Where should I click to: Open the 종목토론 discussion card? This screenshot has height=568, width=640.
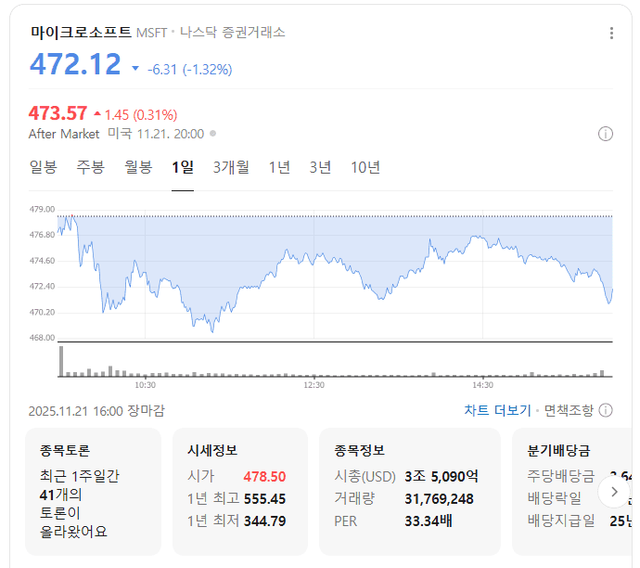point(92,492)
